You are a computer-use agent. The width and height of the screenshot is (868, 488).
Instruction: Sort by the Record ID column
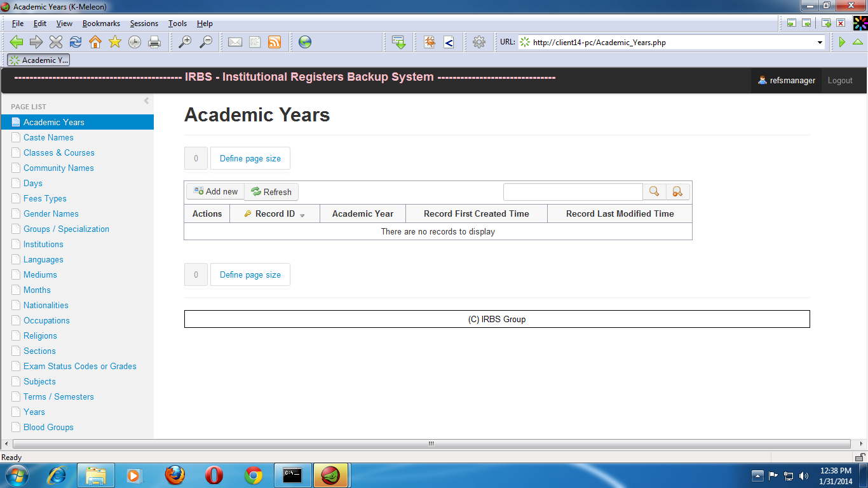pos(275,214)
